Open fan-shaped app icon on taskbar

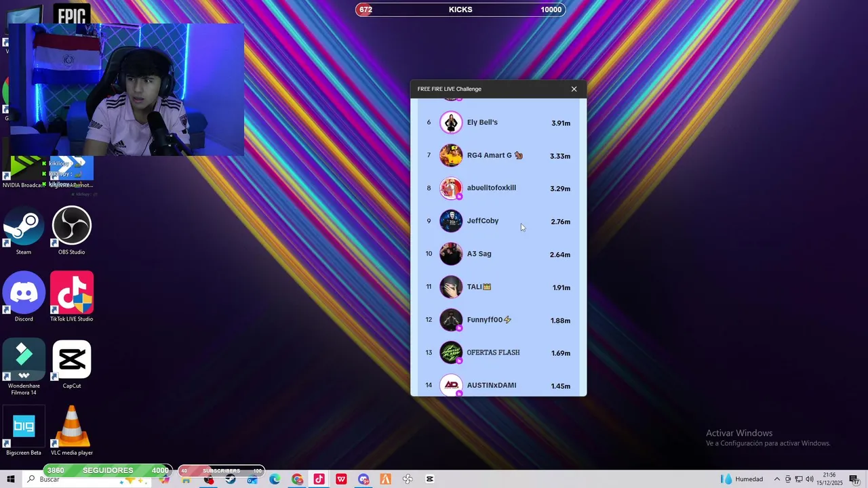[408, 479]
